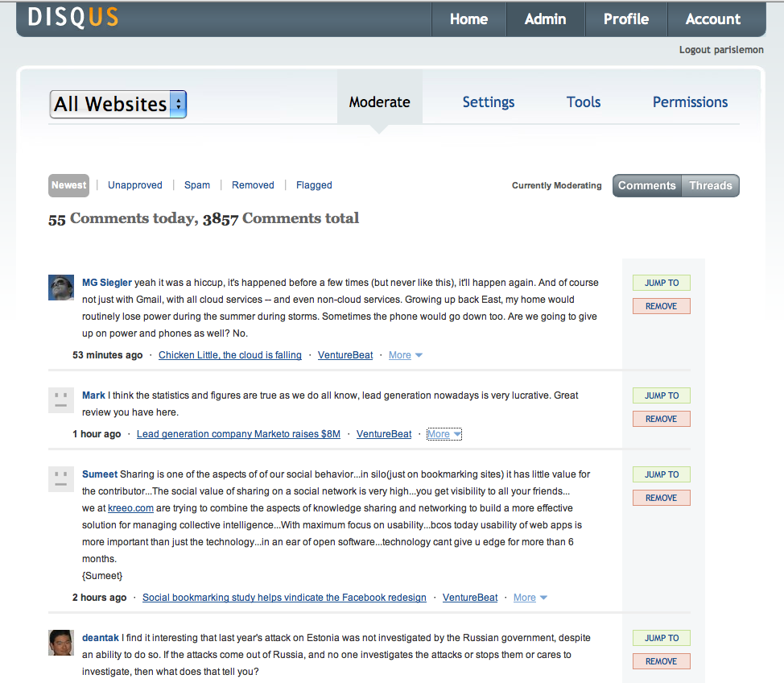Screen dimensions: 784x683
Task: Switch to the Tools tab
Action: click(x=584, y=102)
